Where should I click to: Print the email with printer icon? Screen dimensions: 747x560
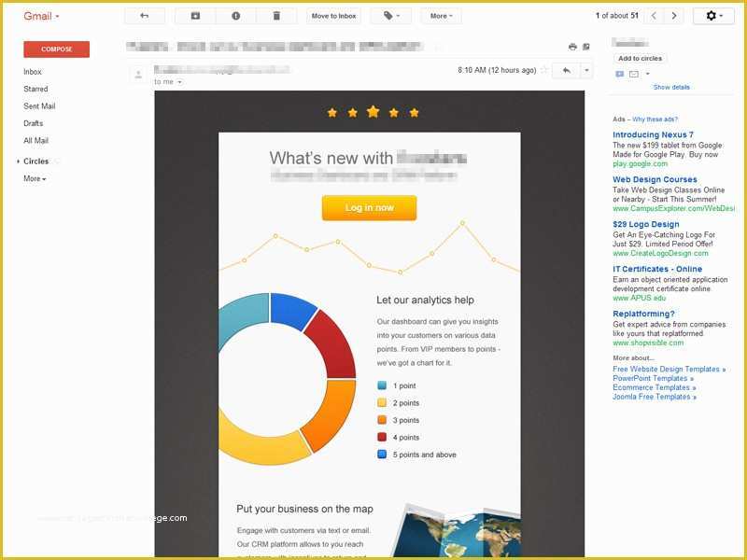572,47
